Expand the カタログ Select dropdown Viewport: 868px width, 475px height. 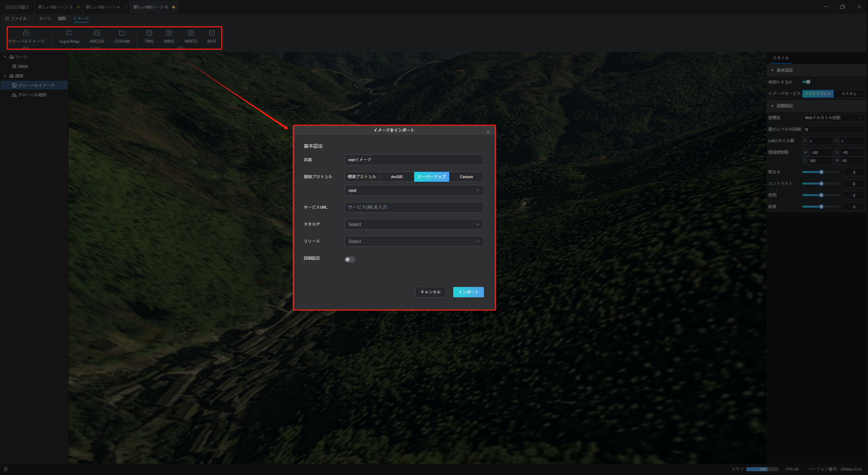point(414,224)
